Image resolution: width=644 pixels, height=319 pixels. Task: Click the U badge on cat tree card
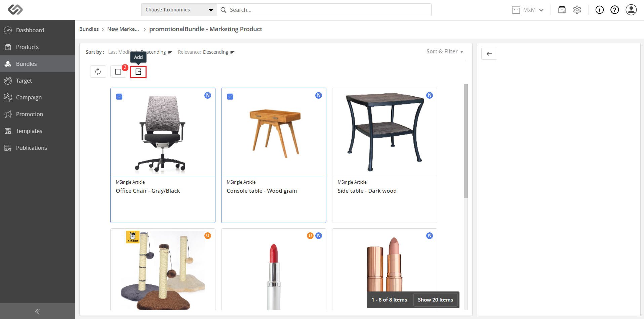[208, 236]
